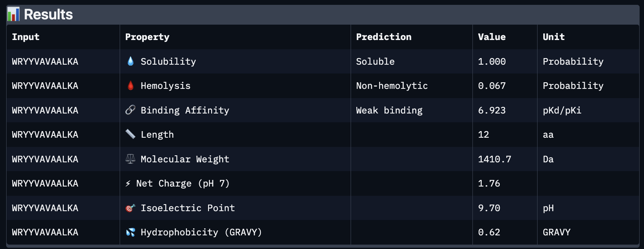Select the Soluble prediction cell

point(375,62)
